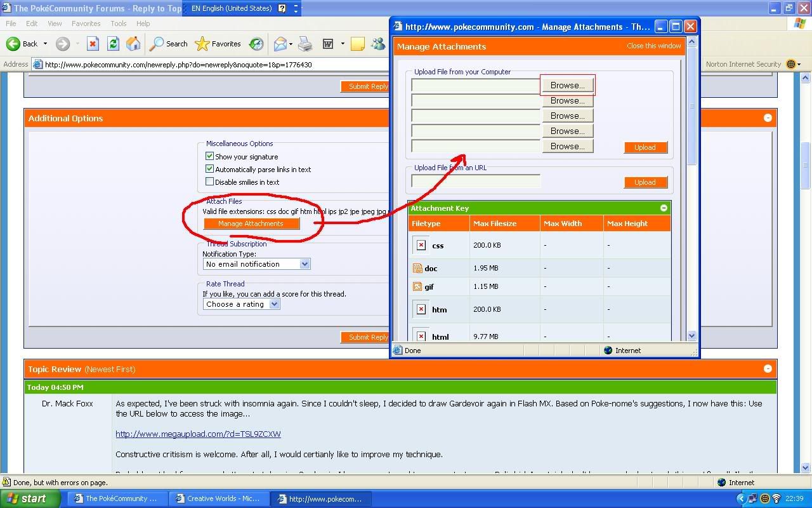Click the Norton Internet Security globe icon
This screenshot has height=508, width=812.
tap(790, 64)
